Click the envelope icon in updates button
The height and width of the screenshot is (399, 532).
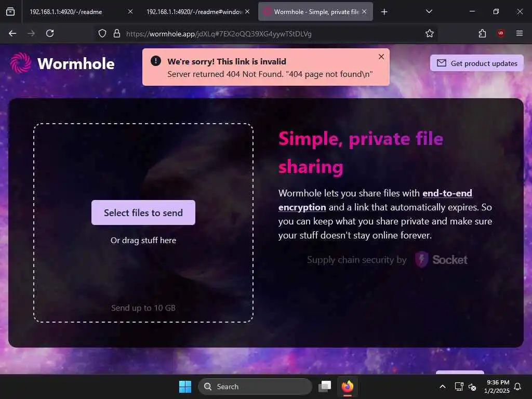tap(442, 63)
